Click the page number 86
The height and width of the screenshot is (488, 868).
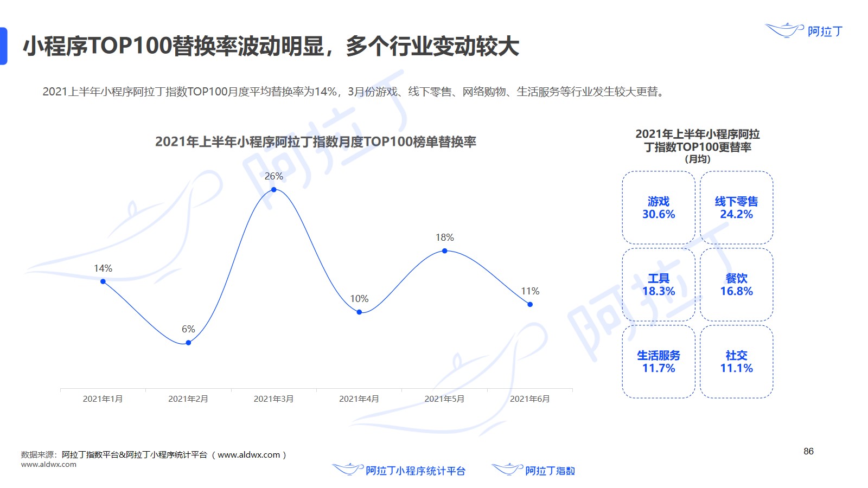coord(808,451)
